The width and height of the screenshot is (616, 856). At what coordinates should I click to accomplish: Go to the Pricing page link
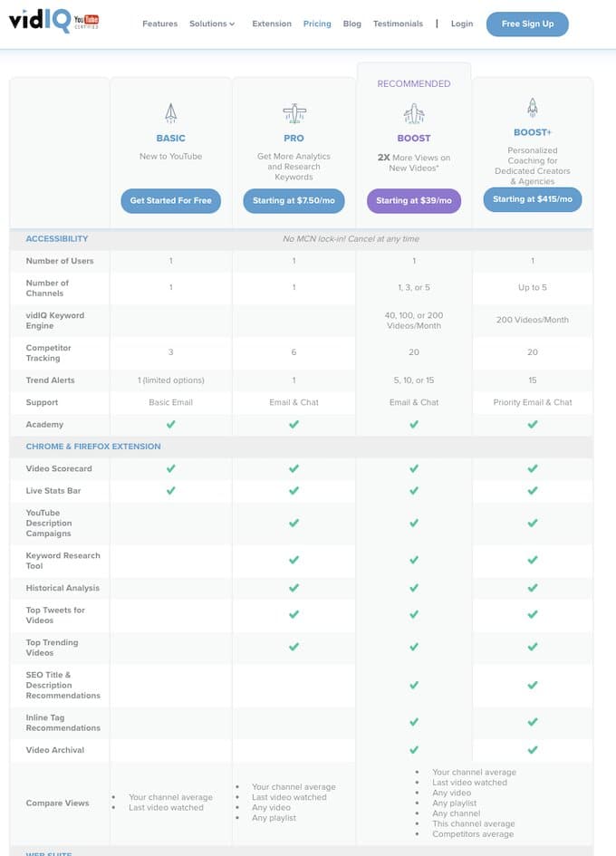click(317, 24)
